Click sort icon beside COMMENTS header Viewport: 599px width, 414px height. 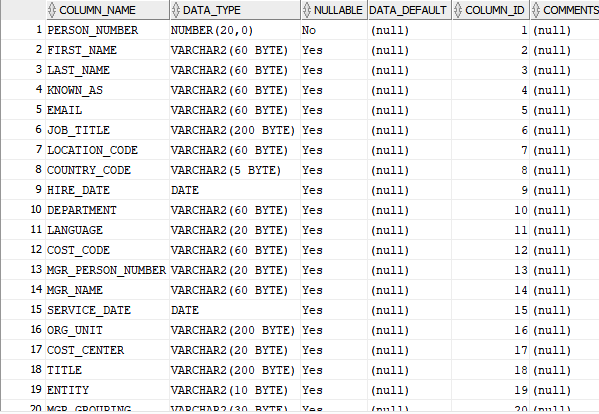point(536,10)
